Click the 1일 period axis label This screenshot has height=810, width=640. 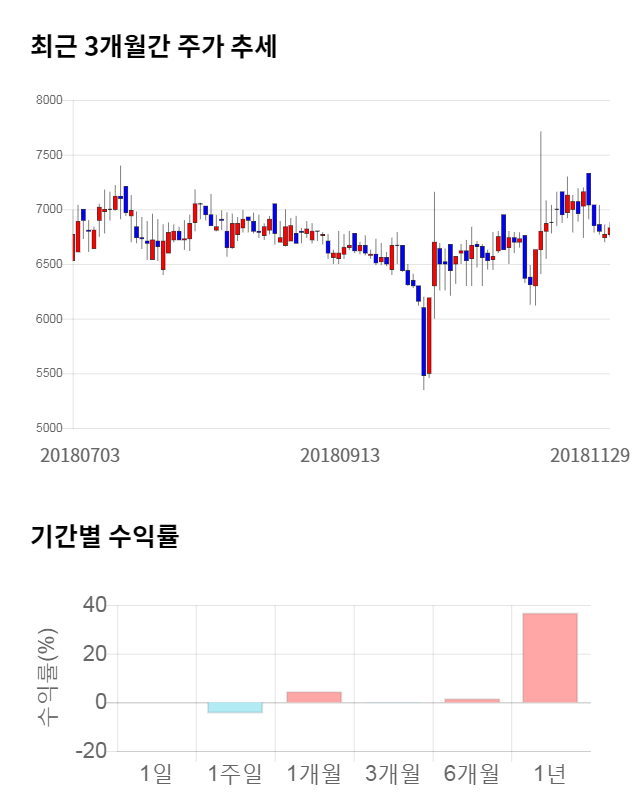pyautogui.click(x=156, y=773)
